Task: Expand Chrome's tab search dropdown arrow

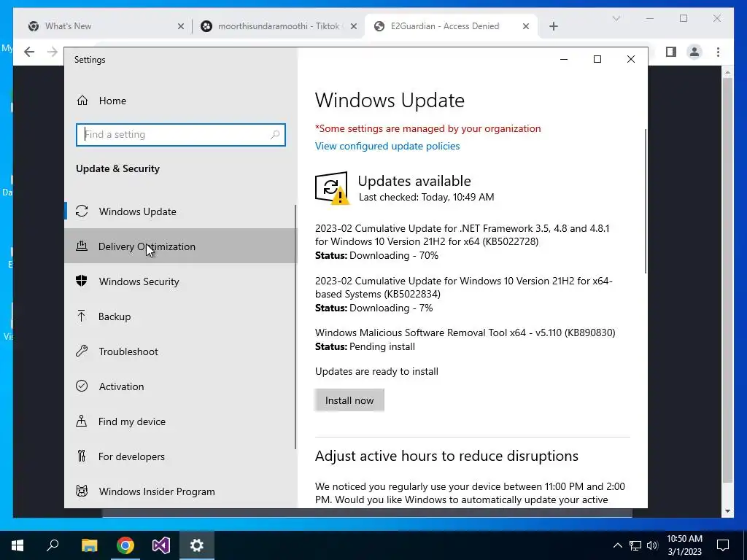Action: point(616,18)
